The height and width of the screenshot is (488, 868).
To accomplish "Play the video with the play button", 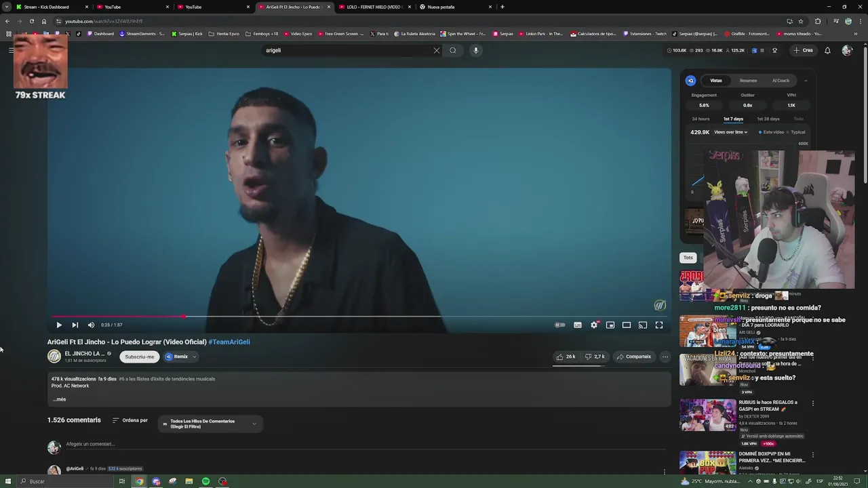I will [x=59, y=325].
